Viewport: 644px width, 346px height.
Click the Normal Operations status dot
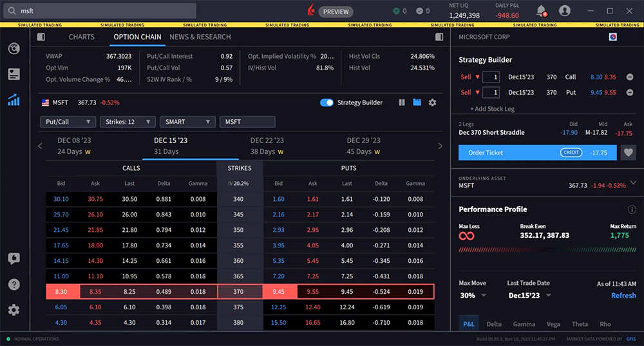tap(8, 339)
